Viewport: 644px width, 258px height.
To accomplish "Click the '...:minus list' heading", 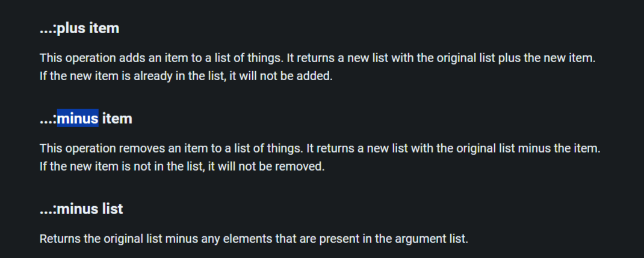I will click(x=81, y=209).
